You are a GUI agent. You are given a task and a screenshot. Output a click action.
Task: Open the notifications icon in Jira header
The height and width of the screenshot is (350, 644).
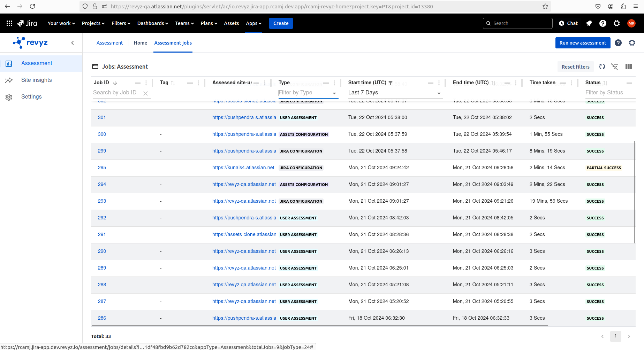click(x=589, y=23)
